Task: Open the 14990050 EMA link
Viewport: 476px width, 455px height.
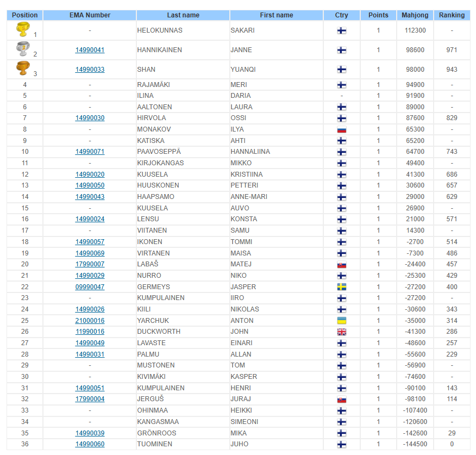Action: click(x=90, y=185)
